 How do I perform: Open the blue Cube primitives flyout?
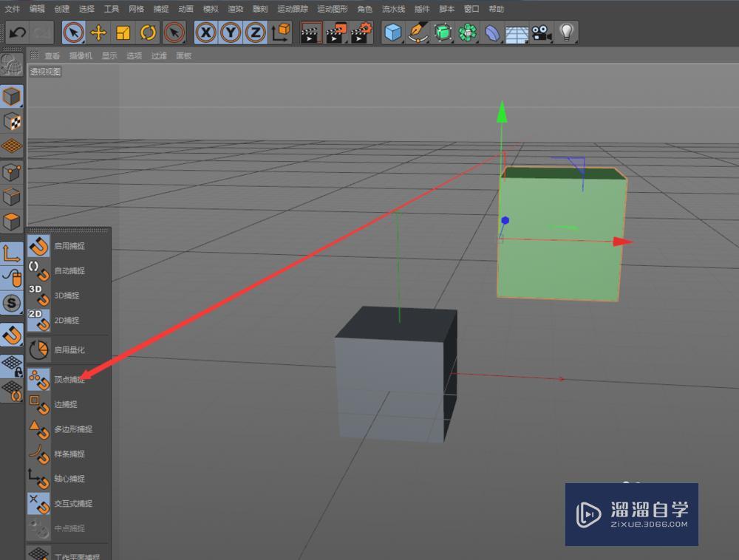pyautogui.click(x=392, y=33)
